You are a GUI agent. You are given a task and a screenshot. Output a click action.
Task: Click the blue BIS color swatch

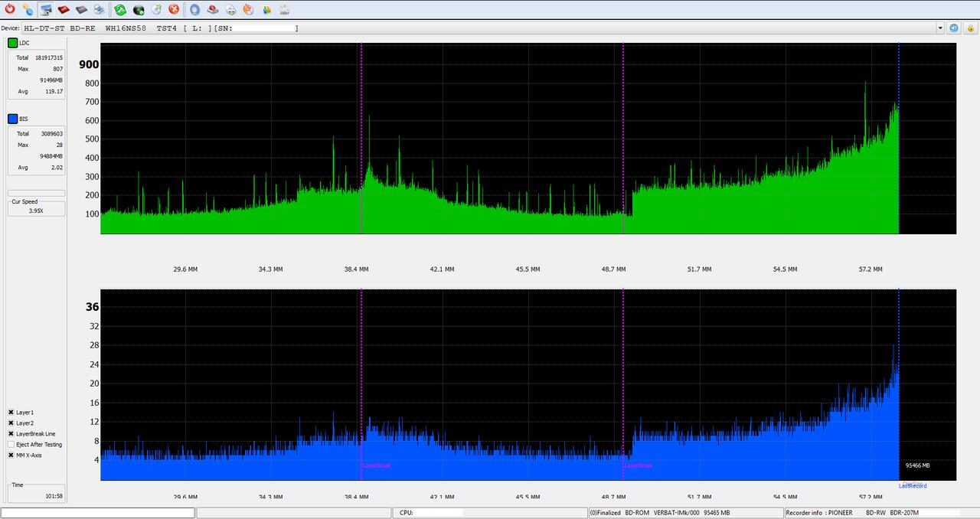tap(12, 119)
